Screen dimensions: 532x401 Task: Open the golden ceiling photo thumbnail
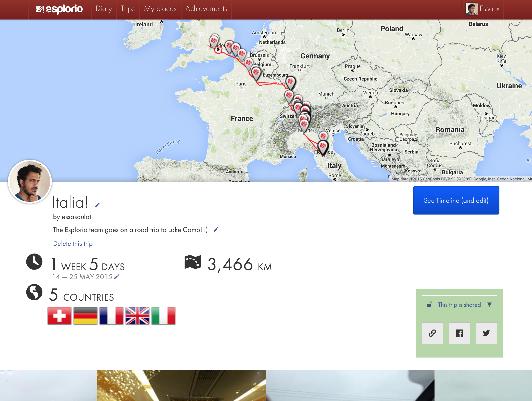tap(181, 385)
